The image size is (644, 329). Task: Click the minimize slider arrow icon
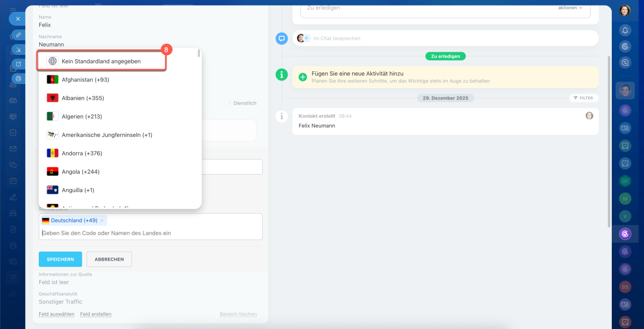coord(18,49)
